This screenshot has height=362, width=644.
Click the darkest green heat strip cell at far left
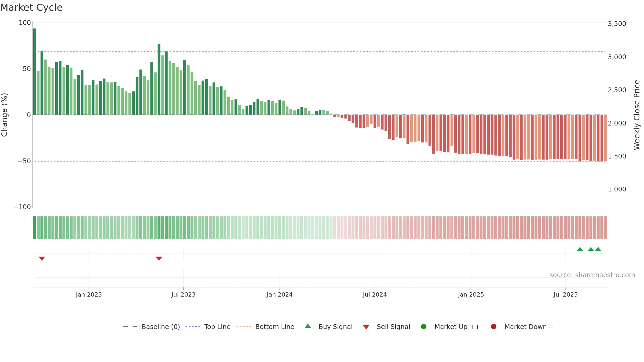35,228
